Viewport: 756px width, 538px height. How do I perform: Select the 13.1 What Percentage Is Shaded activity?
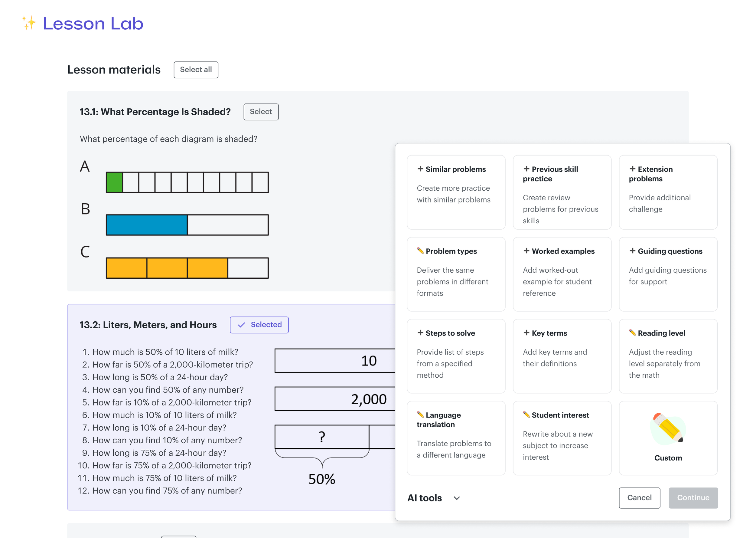tap(261, 112)
